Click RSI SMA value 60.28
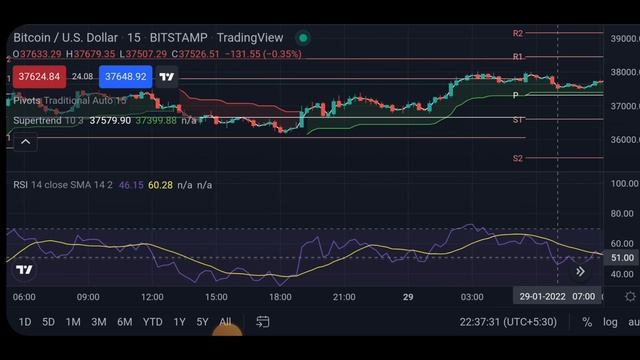Image resolution: width=640 pixels, height=360 pixels. pyautogui.click(x=160, y=185)
